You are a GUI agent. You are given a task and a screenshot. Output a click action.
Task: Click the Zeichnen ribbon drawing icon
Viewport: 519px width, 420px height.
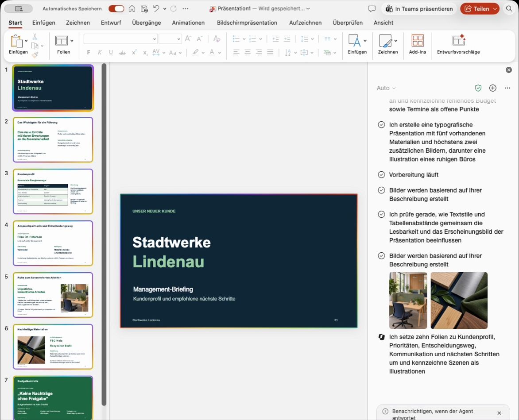[x=385, y=41]
